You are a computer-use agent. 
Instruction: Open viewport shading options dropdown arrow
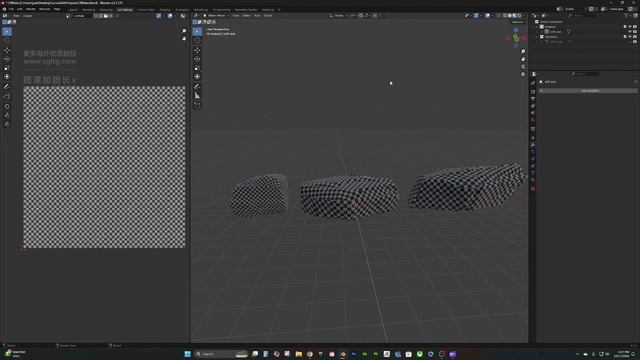coord(524,16)
